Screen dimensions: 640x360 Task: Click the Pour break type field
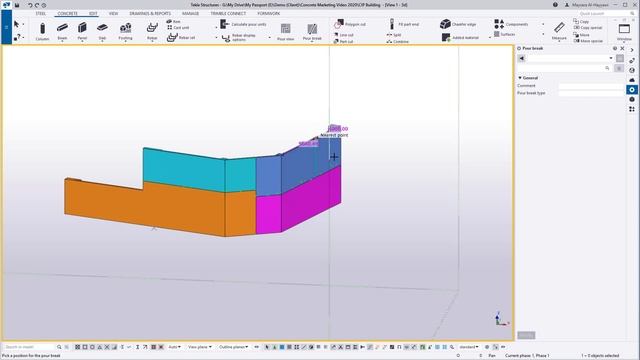[x=591, y=93]
